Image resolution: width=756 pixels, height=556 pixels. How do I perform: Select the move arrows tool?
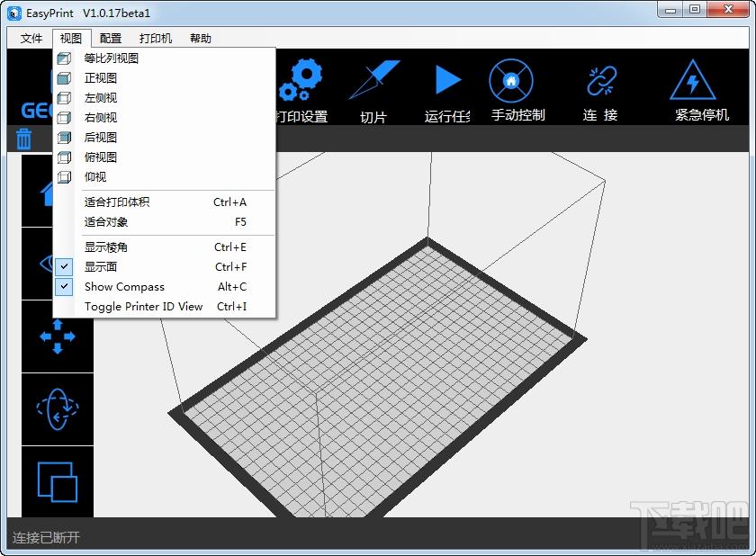click(x=58, y=336)
